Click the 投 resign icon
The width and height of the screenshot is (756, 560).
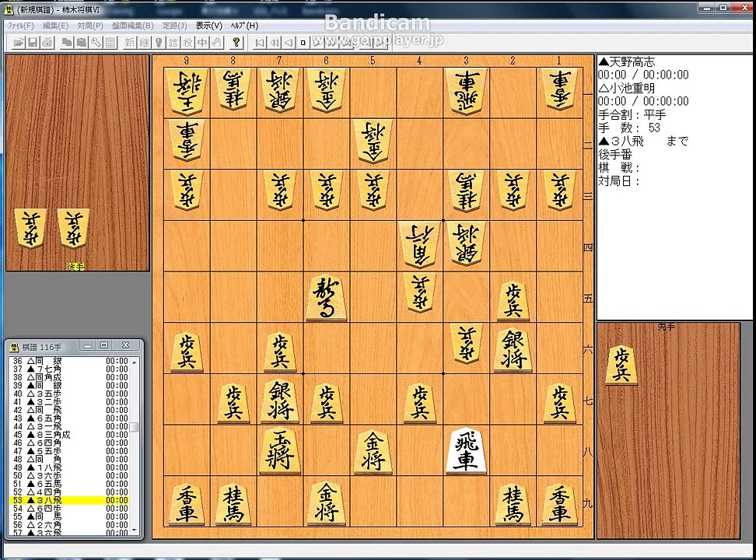point(187,43)
